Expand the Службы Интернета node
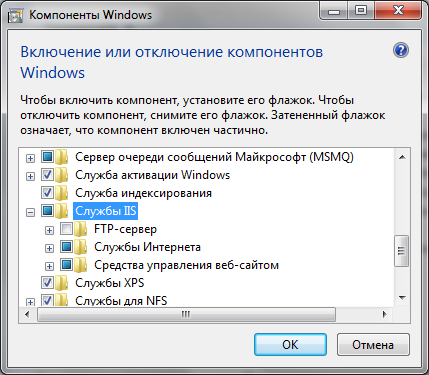This screenshot has height=375, width=429. (x=49, y=248)
